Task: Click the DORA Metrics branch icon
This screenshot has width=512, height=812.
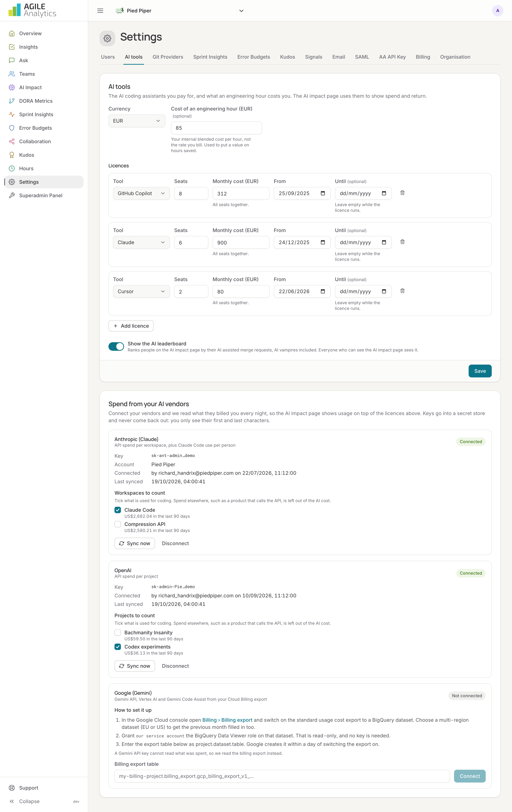Action: 12,101
